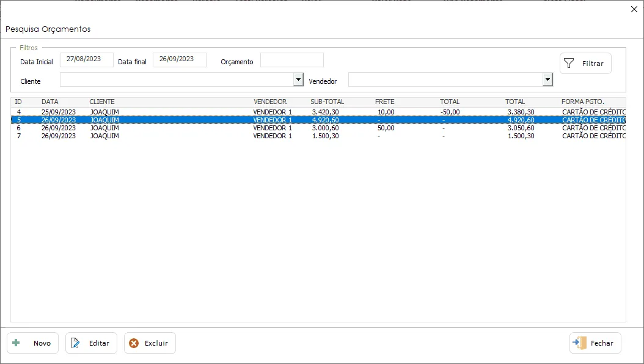This screenshot has height=364, width=644.
Task: Click the funnel icon on Filtrar
Action: click(x=569, y=64)
